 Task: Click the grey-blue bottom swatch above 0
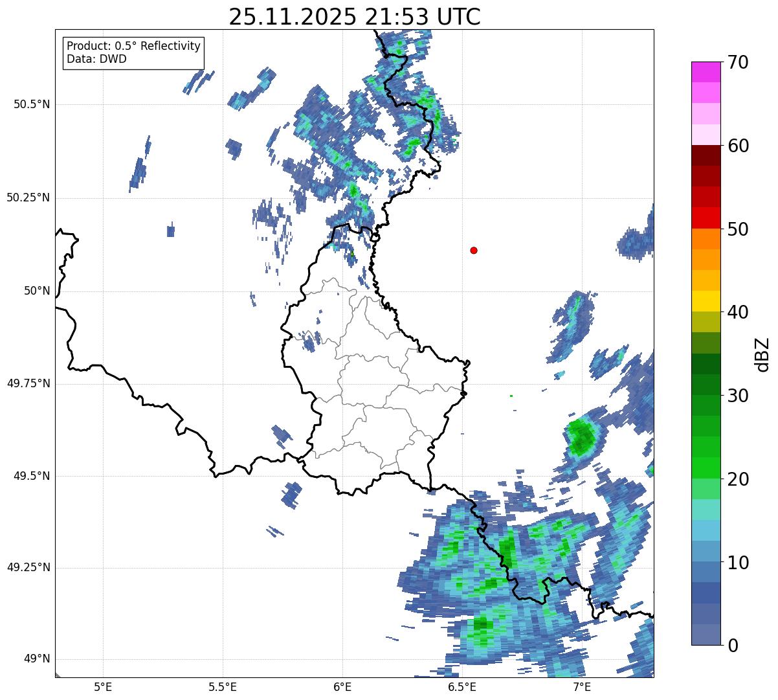point(706,635)
